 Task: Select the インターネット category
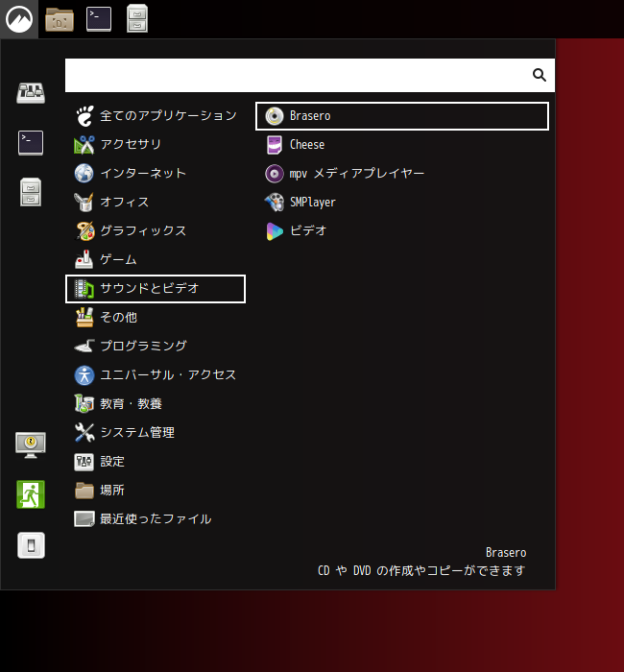tap(156, 173)
